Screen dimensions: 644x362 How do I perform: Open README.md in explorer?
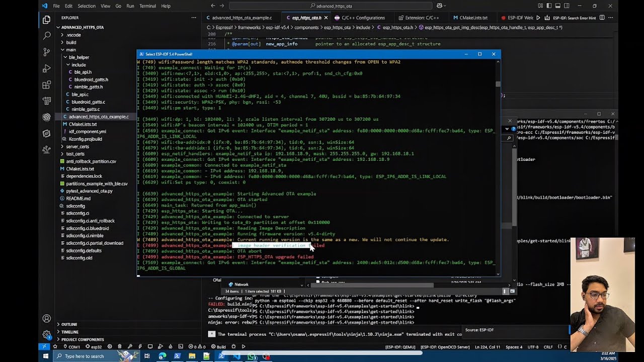[78, 199]
